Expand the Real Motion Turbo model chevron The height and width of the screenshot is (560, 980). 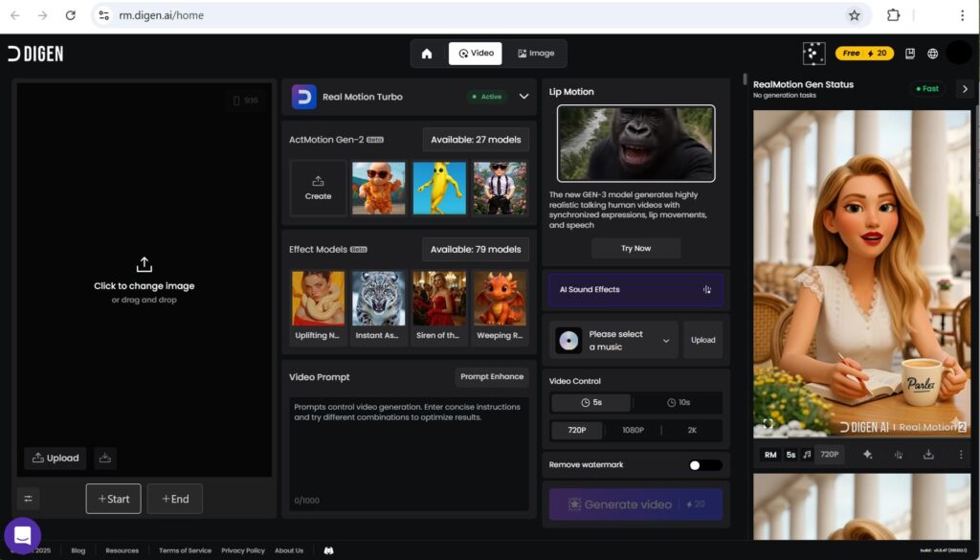pyautogui.click(x=523, y=97)
